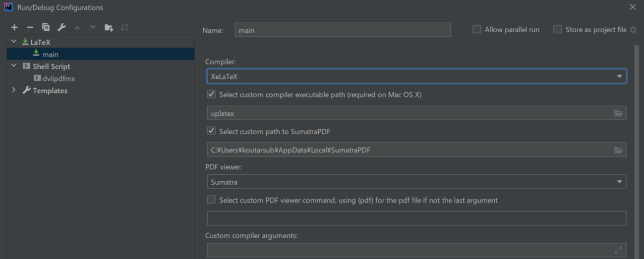Enable the Allow parallel run checkbox
Image resolution: width=644 pixels, height=259 pixels.
477,30
